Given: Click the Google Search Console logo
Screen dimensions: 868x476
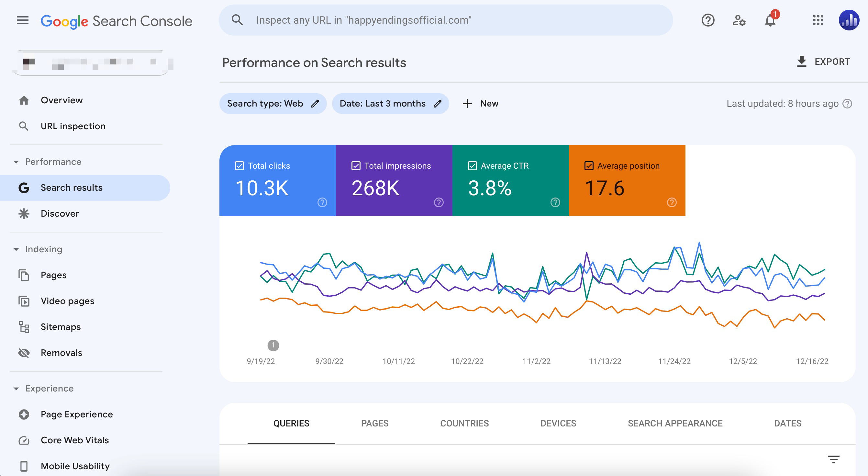Looking at the screenshot, I should coord(116,21).
